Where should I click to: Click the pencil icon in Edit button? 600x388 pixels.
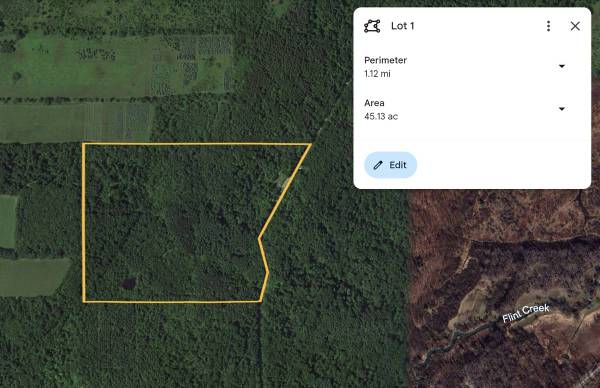point(378,165)
